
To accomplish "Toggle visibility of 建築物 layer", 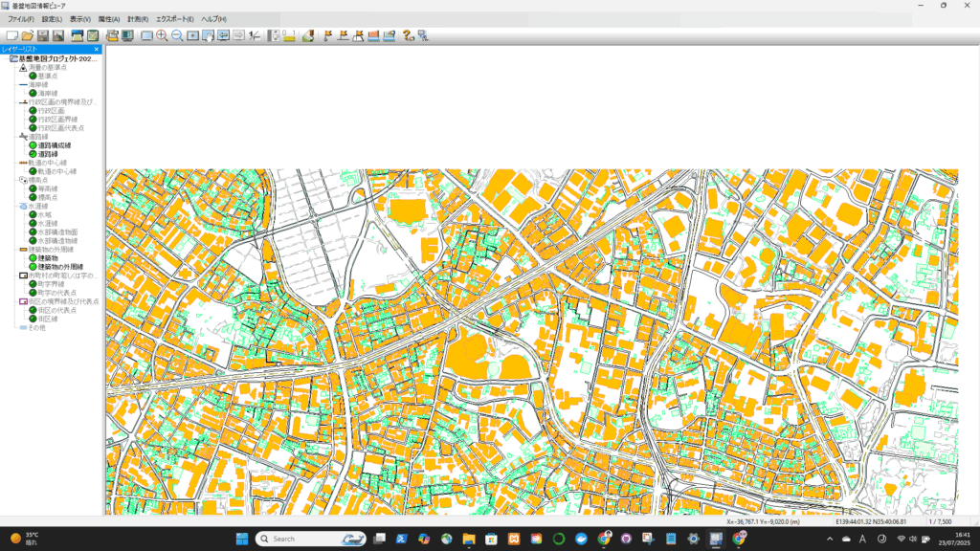I will [33, 258].
